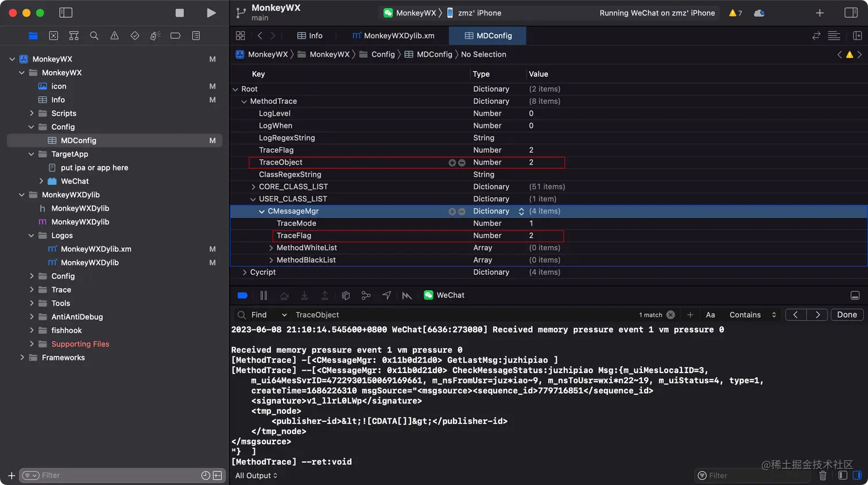Toggle breakpoints activation in debug bar
This screenshot has width=868, height=485.
pyautogui.click(x=242, y=296)
